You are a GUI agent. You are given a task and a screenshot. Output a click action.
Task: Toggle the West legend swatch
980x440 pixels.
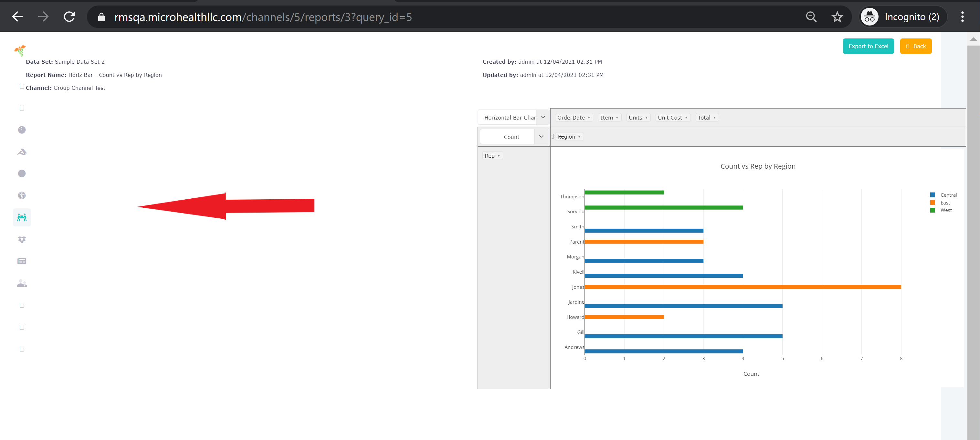coord(933,210)
